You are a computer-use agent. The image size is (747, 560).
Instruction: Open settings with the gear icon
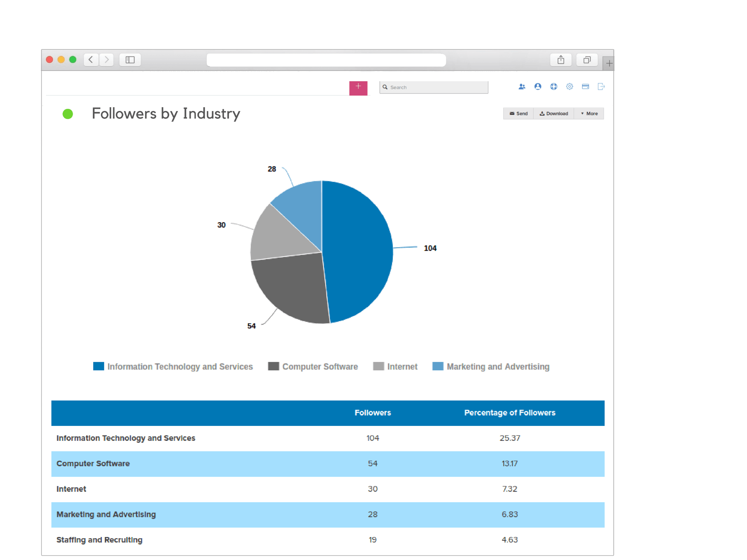[570, 87]
